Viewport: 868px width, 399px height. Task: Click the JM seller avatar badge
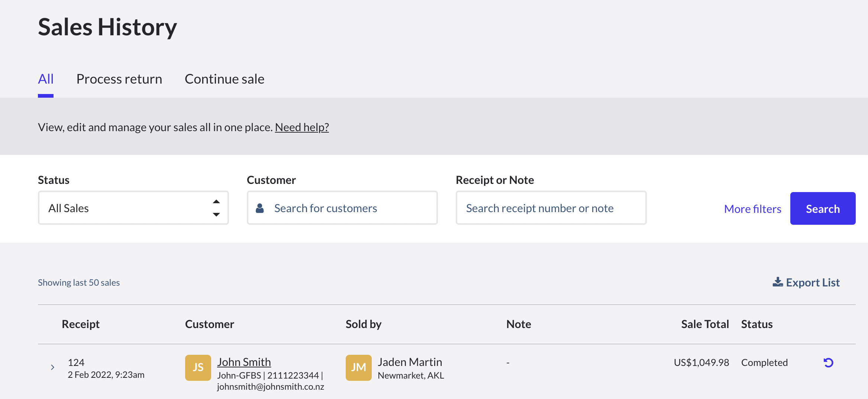[x=358, y=367]
